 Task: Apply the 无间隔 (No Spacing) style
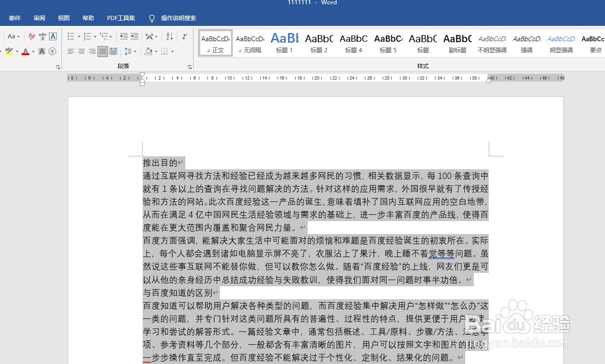[x=250, y=43]
